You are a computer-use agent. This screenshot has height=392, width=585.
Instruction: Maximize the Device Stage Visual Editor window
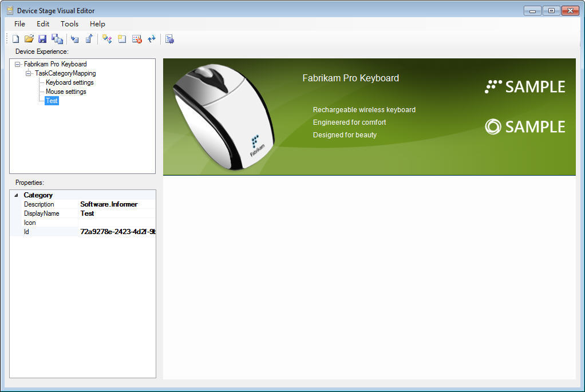tap(551, 11)
